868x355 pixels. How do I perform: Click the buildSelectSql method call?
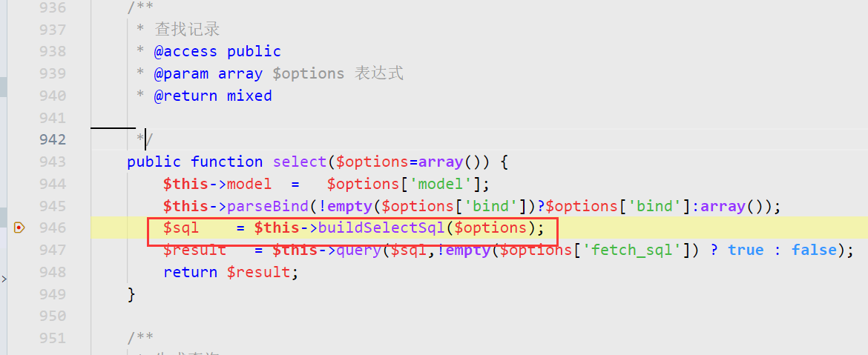point(381,228)
